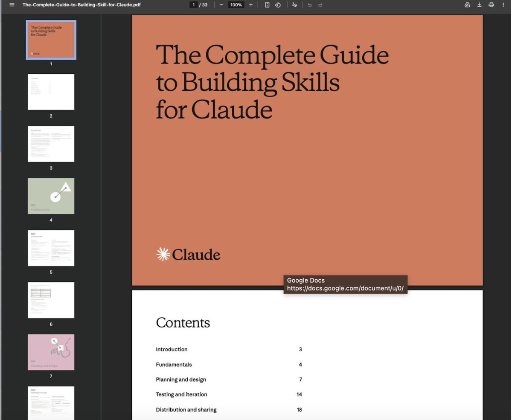The image size is (512, 420).
Task: Click the Claude logo on cover page
Action: [x=188, y=255]
